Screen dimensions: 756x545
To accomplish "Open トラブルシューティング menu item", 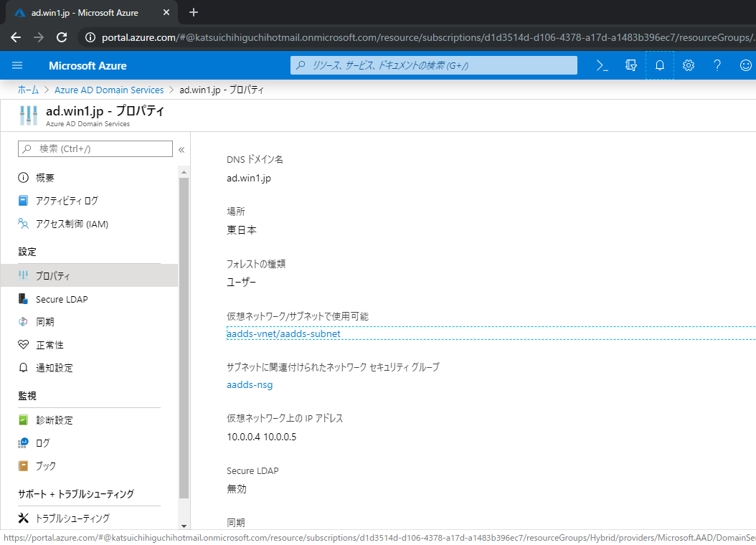I will (x=90, y=518).
